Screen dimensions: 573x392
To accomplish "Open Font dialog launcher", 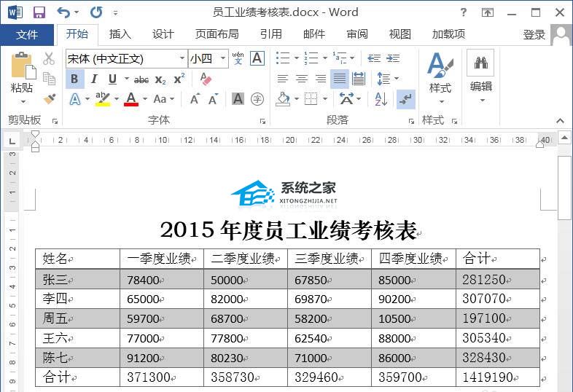I will [262, 121].
